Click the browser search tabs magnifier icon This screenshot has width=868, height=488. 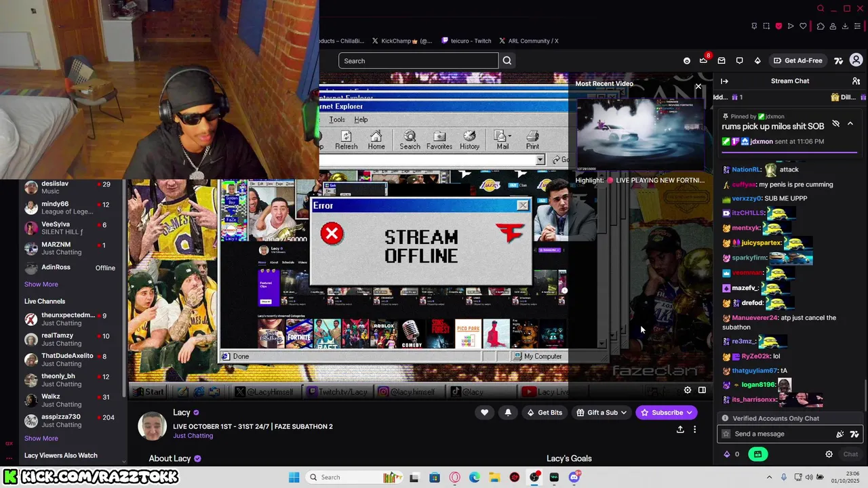point(821,9)
